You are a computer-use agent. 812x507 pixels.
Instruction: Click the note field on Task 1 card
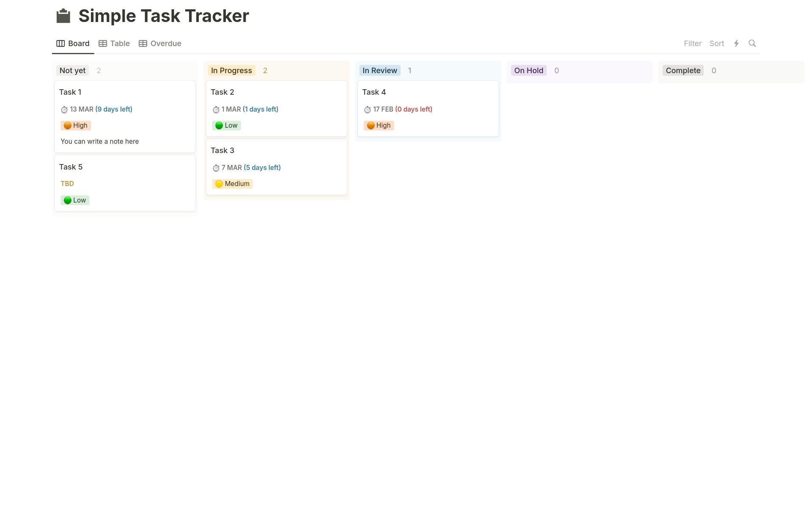[x=99, y=141]
